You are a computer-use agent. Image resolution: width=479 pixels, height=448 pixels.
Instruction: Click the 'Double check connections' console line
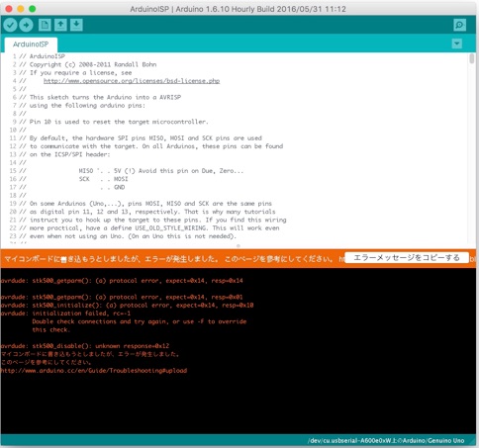pos(140,321)
